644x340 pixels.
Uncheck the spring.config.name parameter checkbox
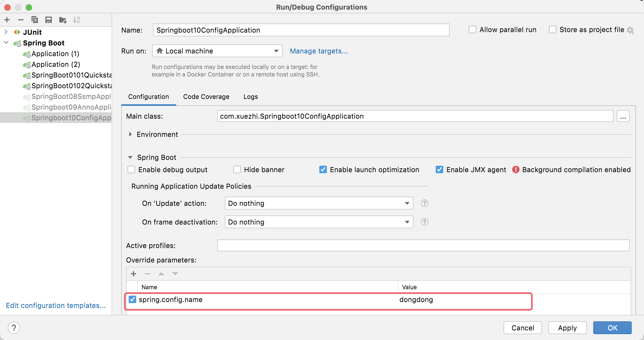[132, 299]
